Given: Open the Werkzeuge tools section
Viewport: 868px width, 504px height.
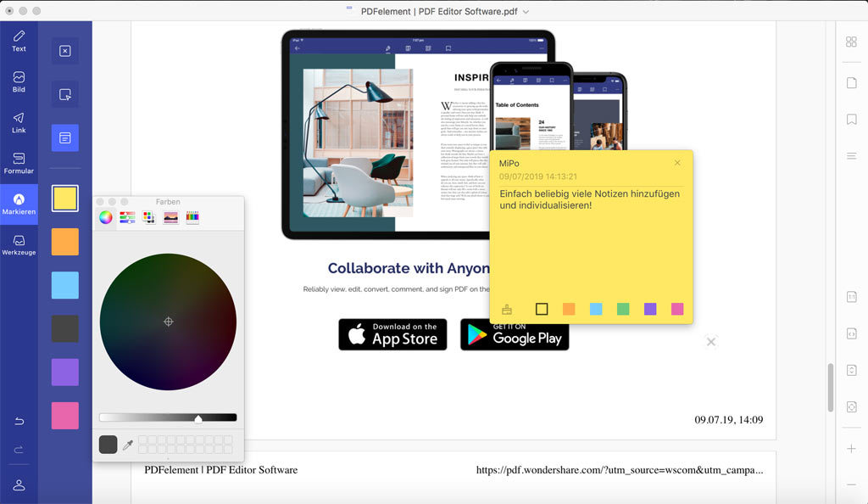Looking at the screenshot, I should pyautogui.click(x=19, y=245).
